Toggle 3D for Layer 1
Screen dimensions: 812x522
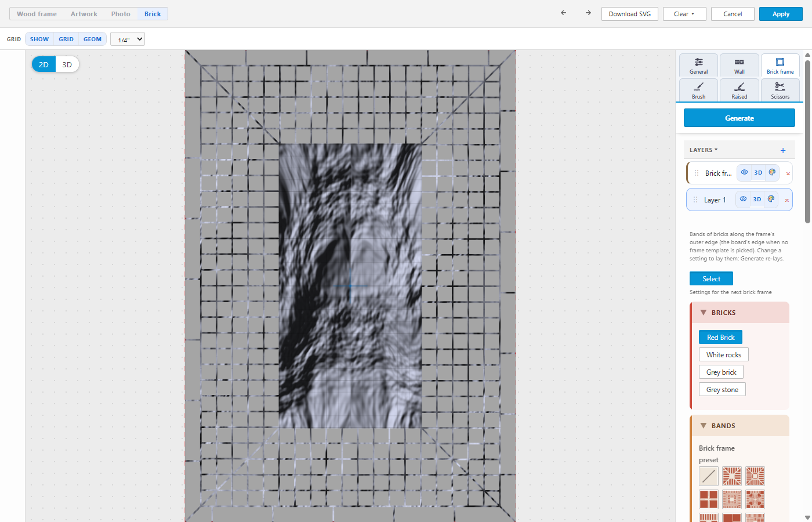(757, 199)
